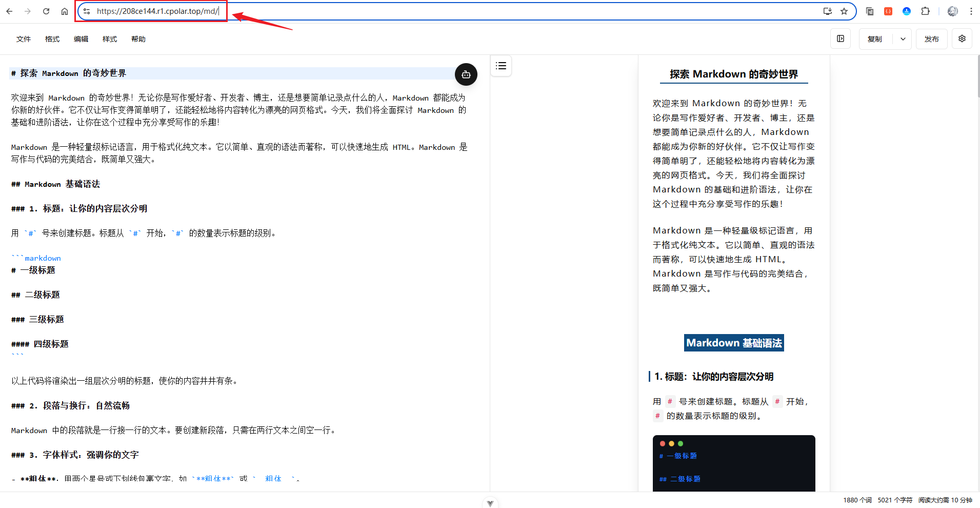Bookmark this page with the star icon

pyautogui.click(x=844, y=11)
